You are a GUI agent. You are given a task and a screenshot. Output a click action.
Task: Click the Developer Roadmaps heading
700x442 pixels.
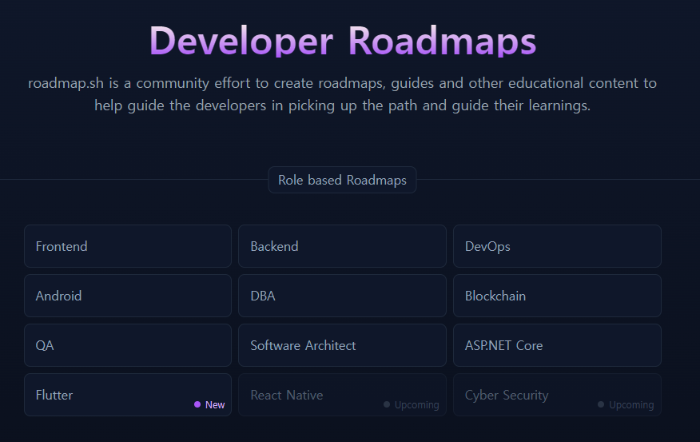[x=342, y=41]
